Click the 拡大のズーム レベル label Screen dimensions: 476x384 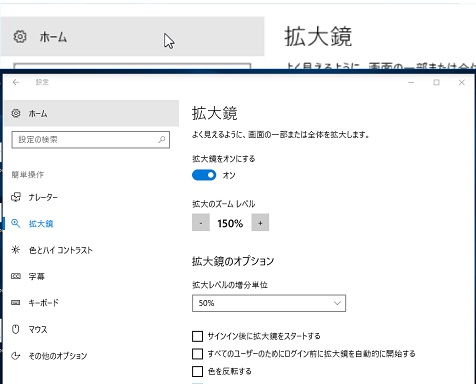click(x=224, y=204)
